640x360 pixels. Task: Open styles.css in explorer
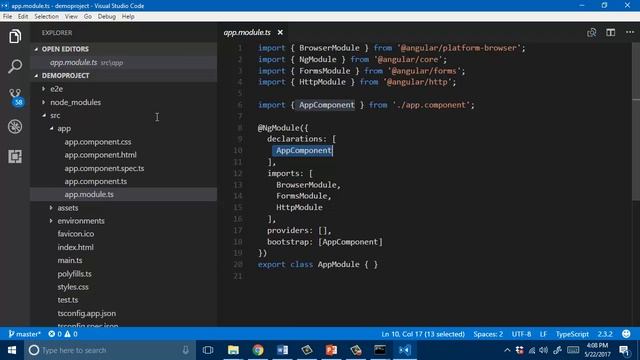click(73, 287)
